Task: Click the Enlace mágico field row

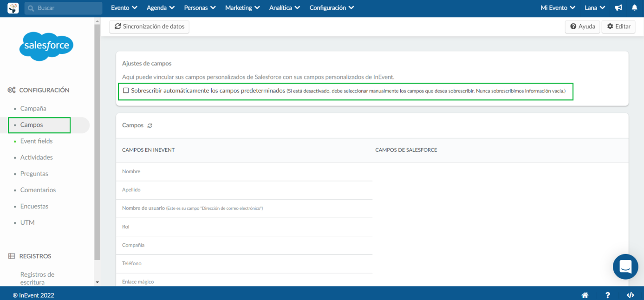Action: pyautogui.click(x=244, y=280)
